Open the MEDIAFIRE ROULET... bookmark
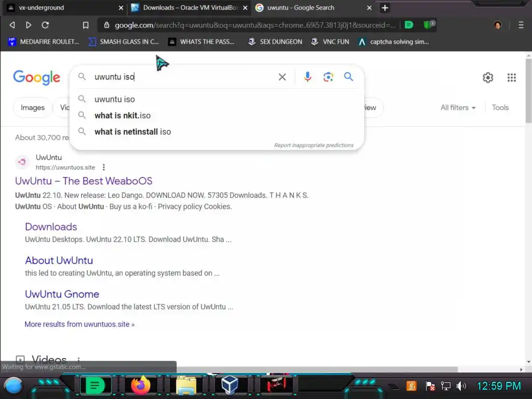This screenshot has height=399, width=532. tap(44, 42)
